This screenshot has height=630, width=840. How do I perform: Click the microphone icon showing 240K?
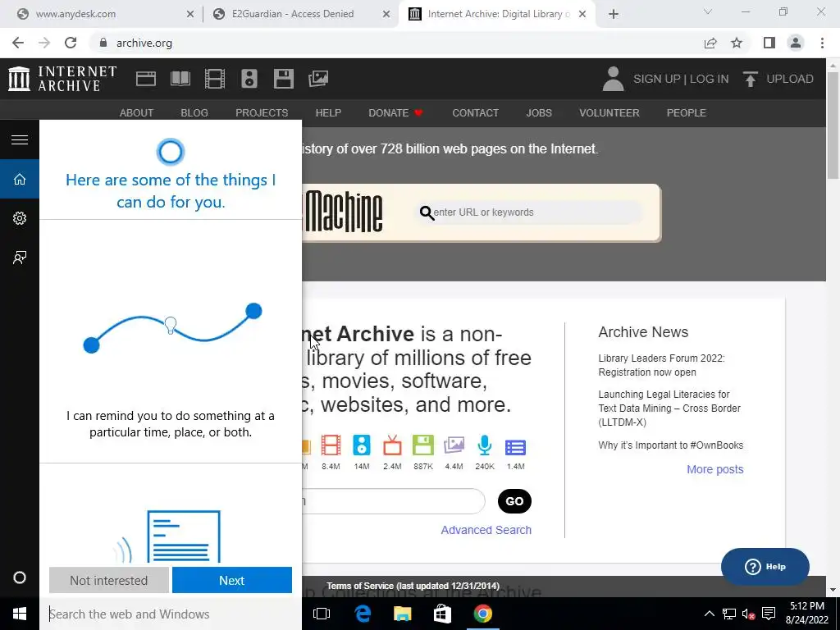pyautogui.click(x=485, y=445)
